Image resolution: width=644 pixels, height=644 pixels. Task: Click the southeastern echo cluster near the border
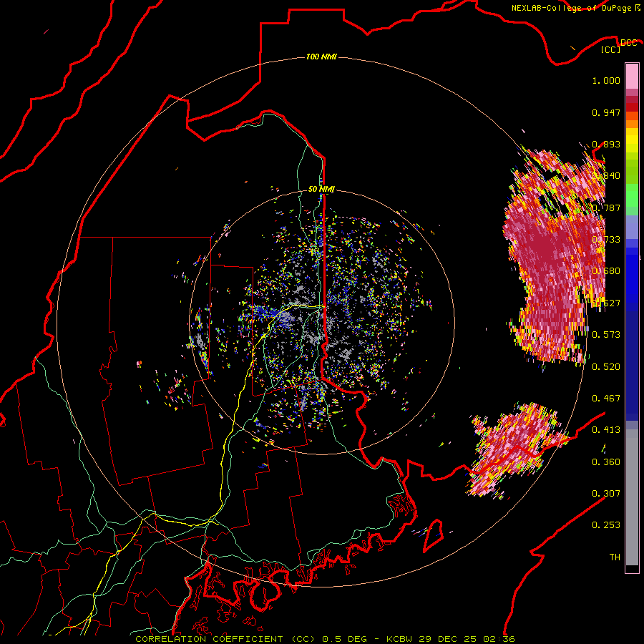click(x=517, y=450)
